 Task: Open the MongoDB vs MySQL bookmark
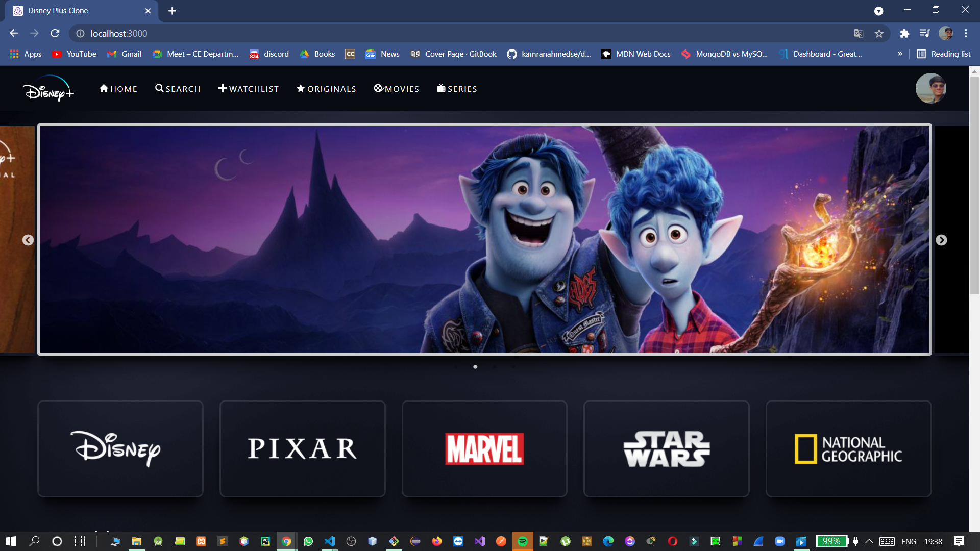pos(724,54)
